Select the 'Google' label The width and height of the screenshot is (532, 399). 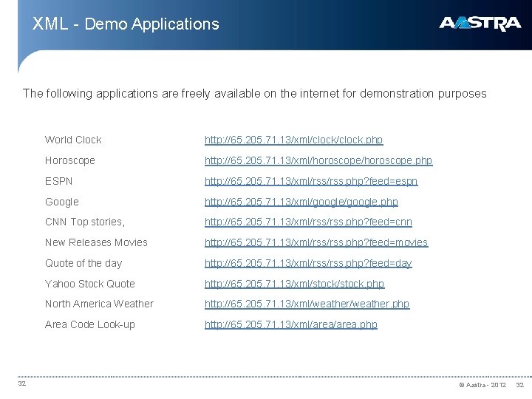pos(62,202)
